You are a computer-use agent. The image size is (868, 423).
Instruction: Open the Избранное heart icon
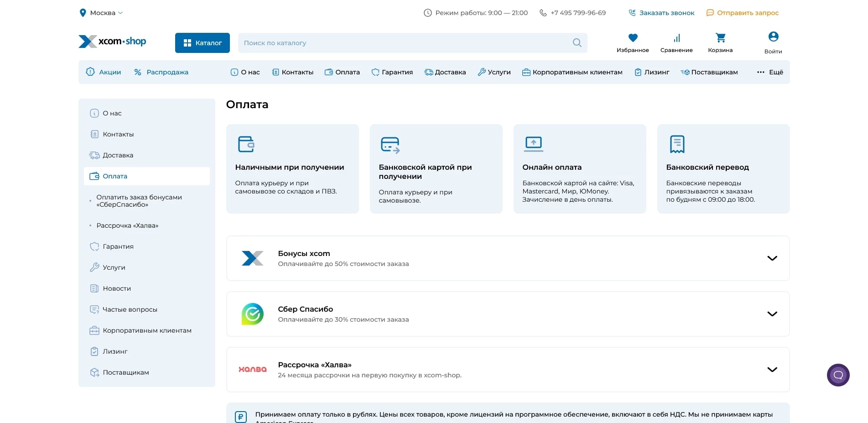click(633, 38)
